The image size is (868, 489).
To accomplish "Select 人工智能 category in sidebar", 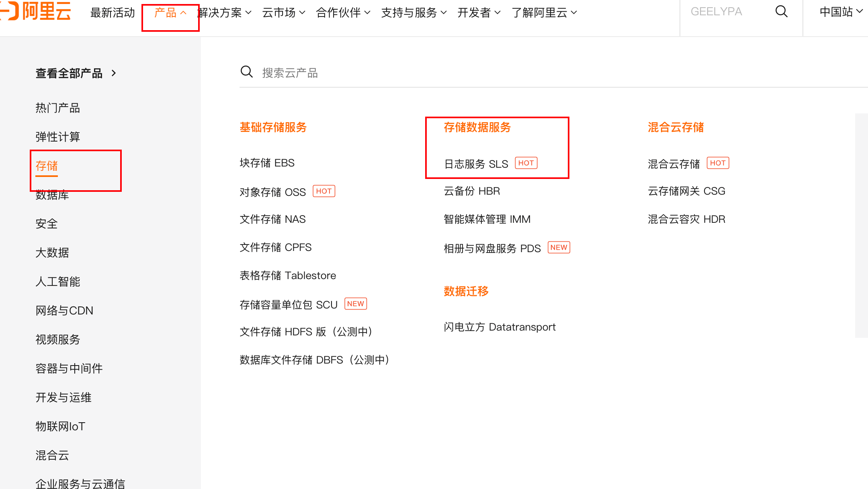I will click(58, 281).
